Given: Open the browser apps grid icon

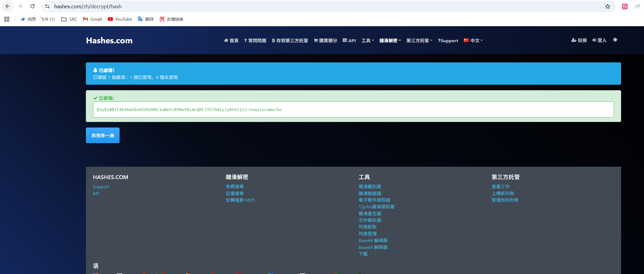Looking at the screenshot, I should pyautogui.click(x=7, y=19).
